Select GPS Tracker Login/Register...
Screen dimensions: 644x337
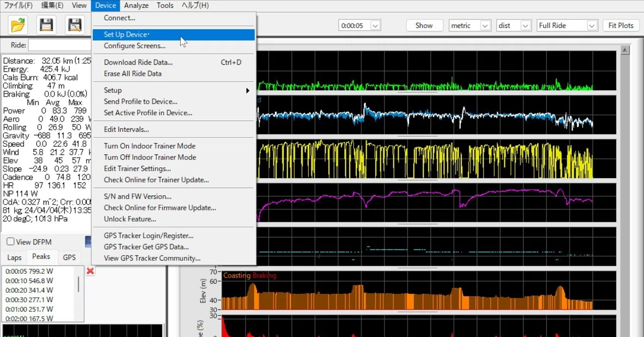pyautogui.click(x=174, y=235)
